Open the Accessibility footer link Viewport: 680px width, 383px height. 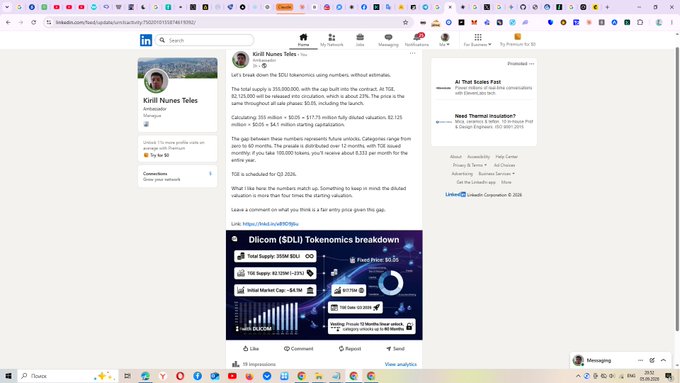click(x=478, y=157)
